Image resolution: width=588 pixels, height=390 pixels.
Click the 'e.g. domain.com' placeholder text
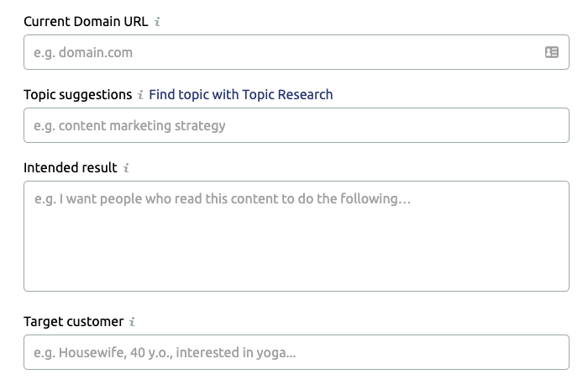coord(83,53)
